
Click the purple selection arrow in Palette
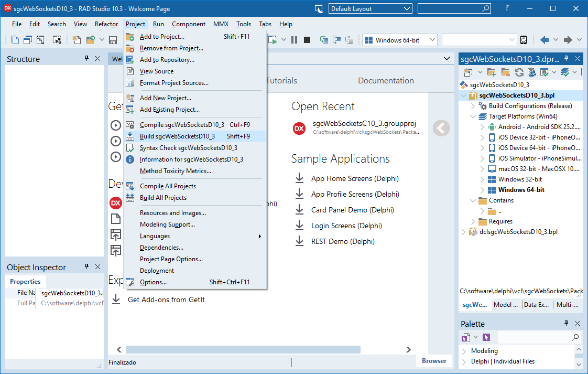click(486, 337)
